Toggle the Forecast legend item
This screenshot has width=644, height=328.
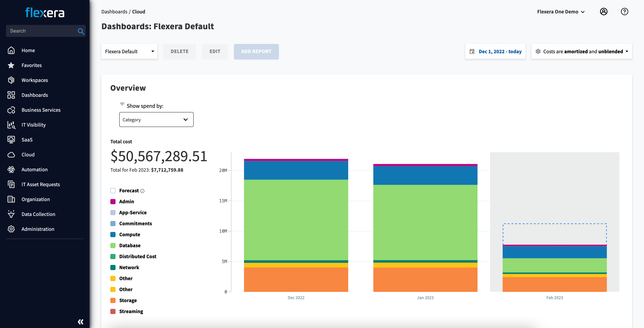point(129,191)
